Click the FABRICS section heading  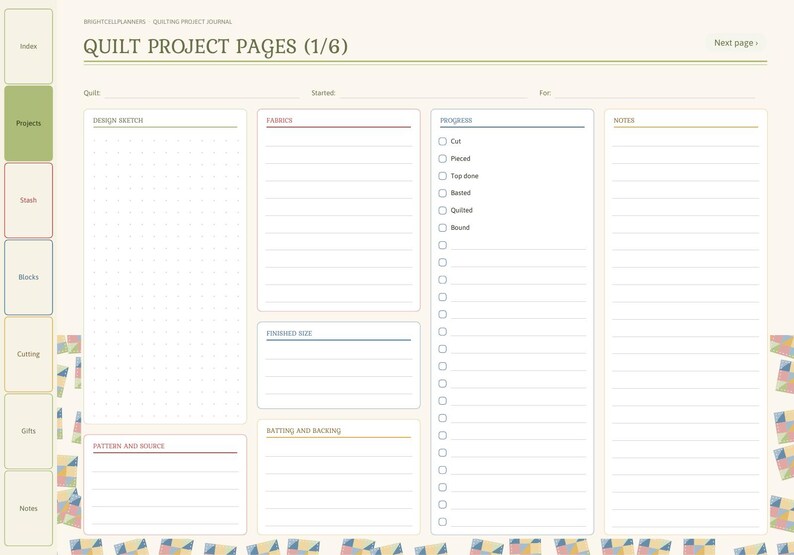tap(279, 121)
